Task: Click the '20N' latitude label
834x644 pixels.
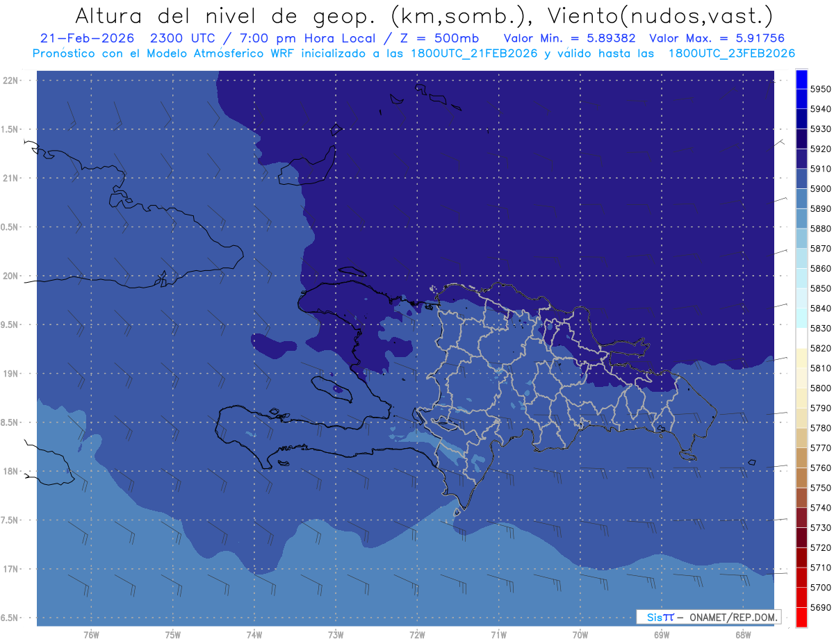Action: coord(10,276)
